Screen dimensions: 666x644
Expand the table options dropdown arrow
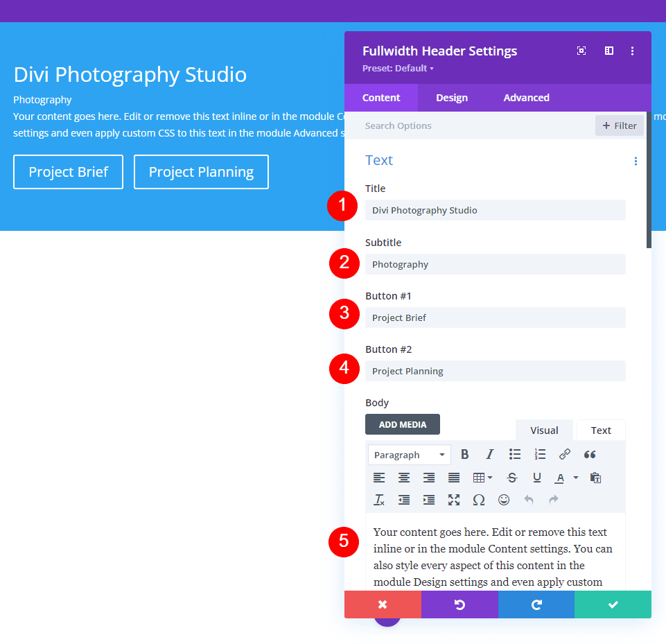[x=487, y=478]
